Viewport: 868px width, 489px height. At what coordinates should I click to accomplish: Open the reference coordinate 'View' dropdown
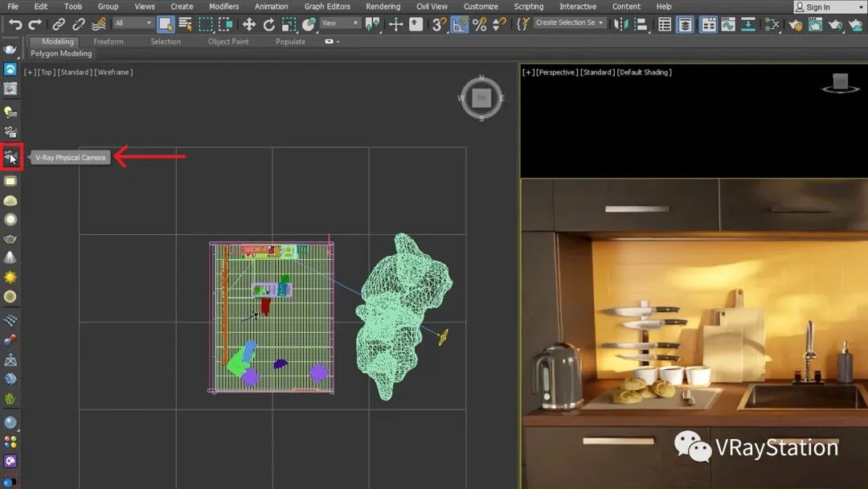point(339,23)
